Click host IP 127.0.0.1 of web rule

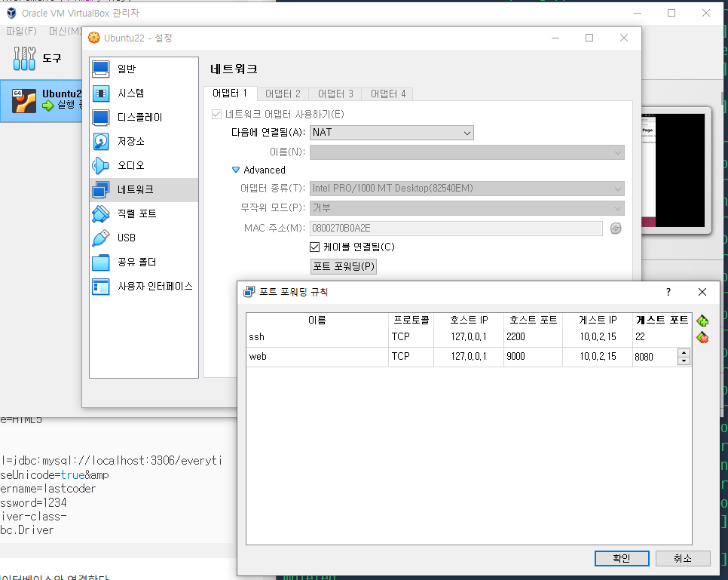pyautogui.click(x=469, y=357)
